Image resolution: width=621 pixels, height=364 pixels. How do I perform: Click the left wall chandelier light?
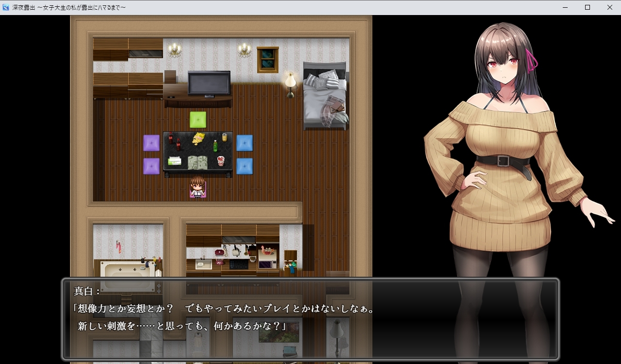(x=174, y=50)
